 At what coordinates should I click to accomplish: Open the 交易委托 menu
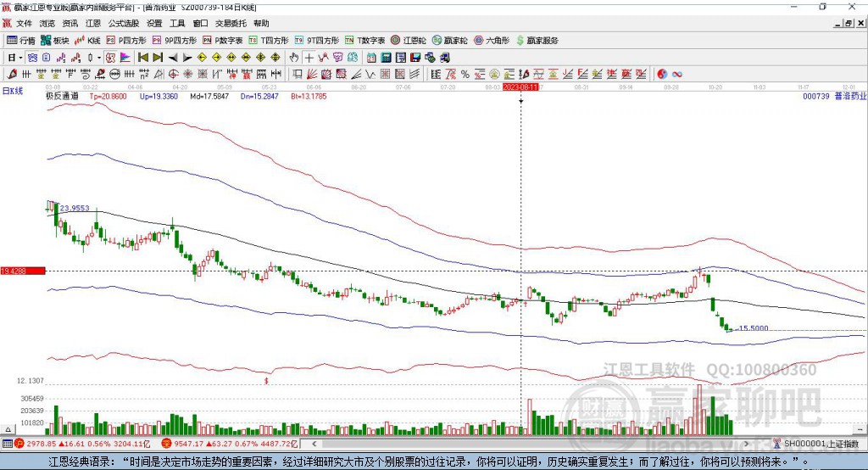231,23
